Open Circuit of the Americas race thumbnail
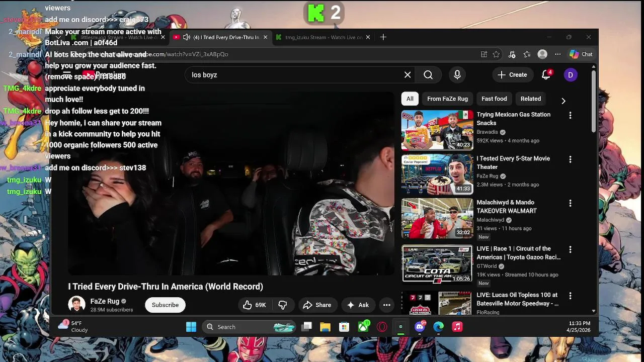644x362 pixels. click(x=437, y=264)
